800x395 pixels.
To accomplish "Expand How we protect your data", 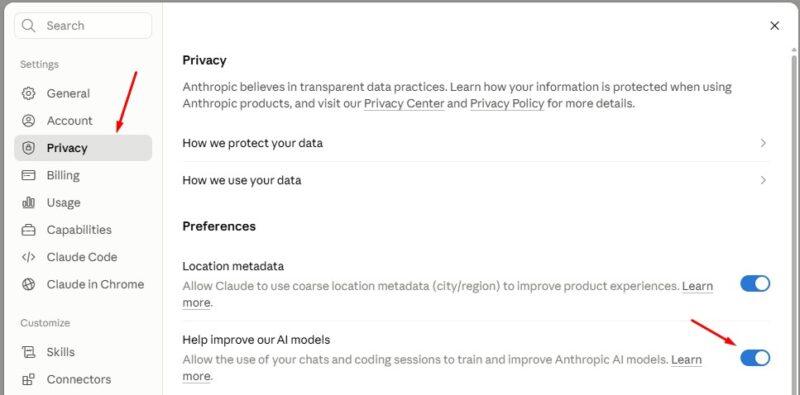I will [476, 143].
